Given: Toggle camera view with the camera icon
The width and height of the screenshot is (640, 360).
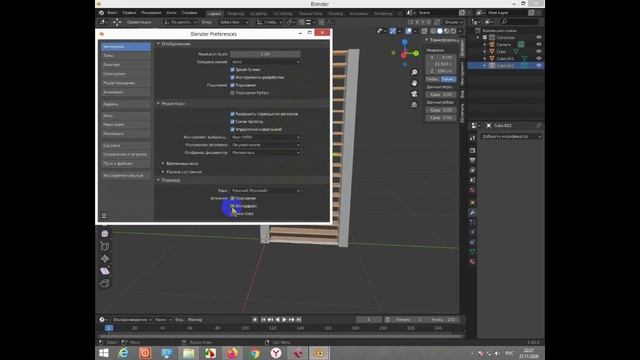Looking at the screenshot, I should coord(414,93).
